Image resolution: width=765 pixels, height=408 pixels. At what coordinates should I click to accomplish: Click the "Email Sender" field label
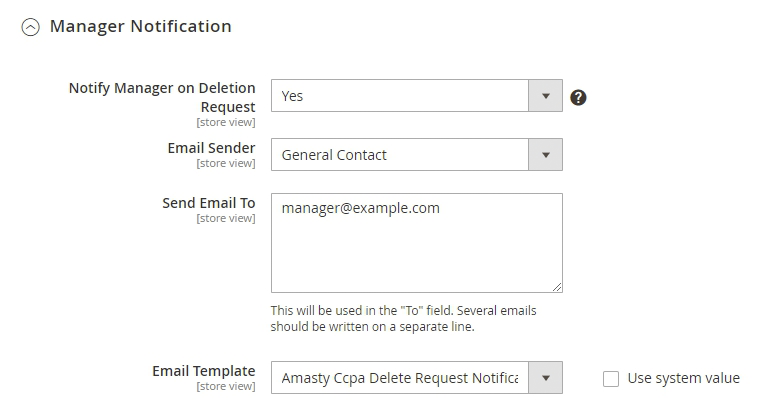coord(210,148)
